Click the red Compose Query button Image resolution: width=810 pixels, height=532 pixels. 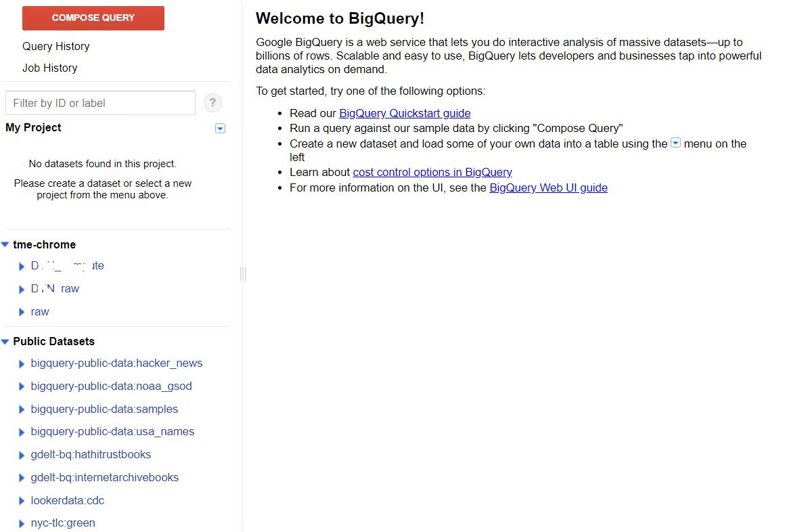(93, 18)
